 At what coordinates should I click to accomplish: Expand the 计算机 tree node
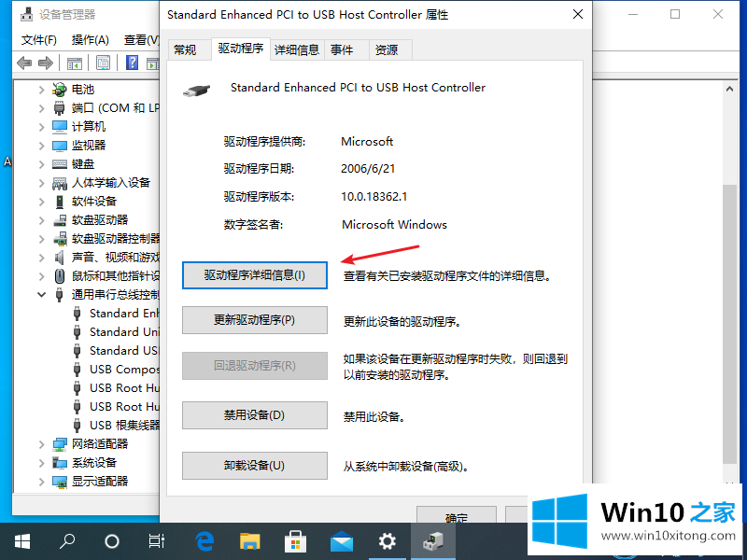click(42, 127)
